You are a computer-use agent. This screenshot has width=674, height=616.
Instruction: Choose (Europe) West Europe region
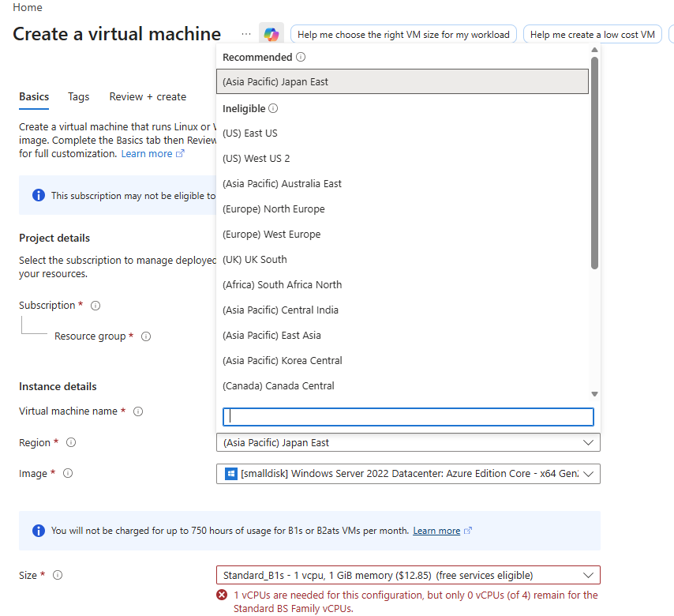pos(403,235)
